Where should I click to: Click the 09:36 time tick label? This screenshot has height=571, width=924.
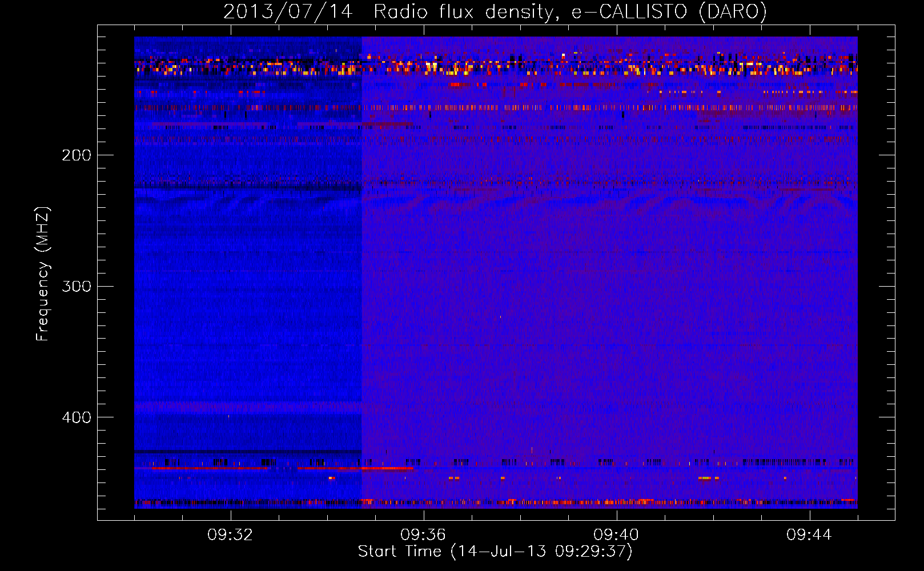(423, 535)
